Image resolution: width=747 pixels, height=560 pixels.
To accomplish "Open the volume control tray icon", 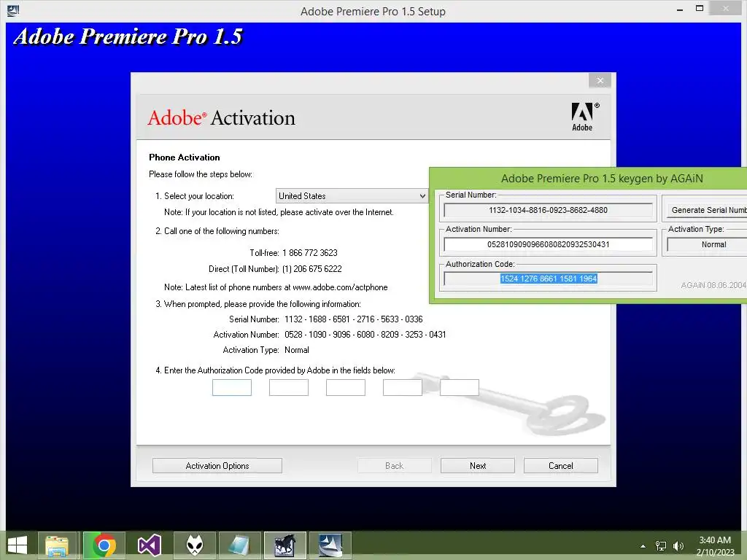I will (x=678, y=546).
